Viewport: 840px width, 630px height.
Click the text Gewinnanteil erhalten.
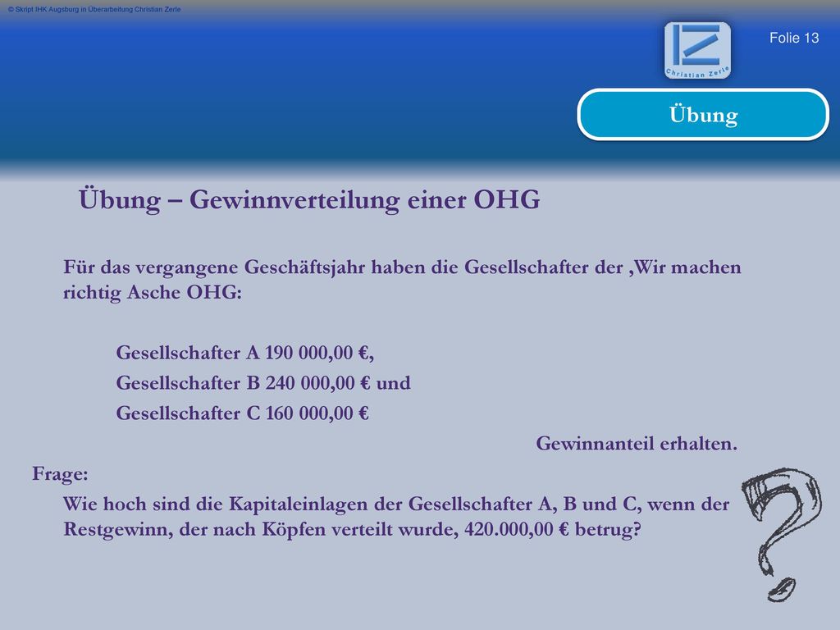(x=637, y=444)
